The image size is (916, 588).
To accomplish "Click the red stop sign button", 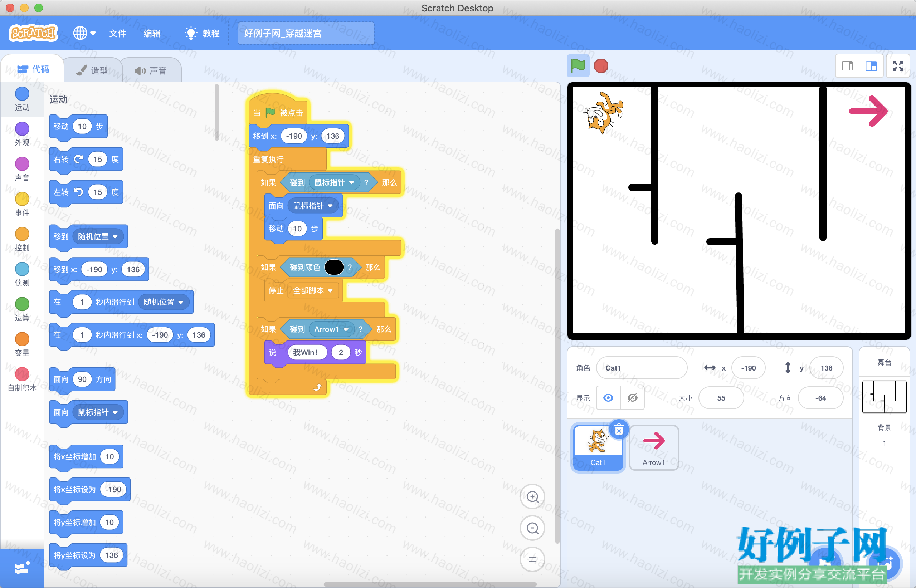I will [601, 66].
